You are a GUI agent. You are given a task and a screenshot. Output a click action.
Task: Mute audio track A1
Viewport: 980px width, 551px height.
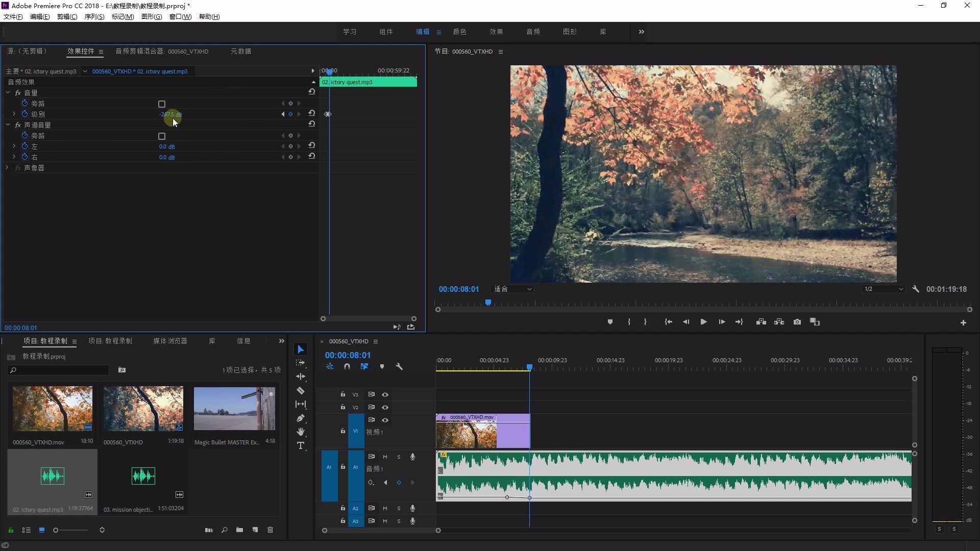(x=385, y=457)
